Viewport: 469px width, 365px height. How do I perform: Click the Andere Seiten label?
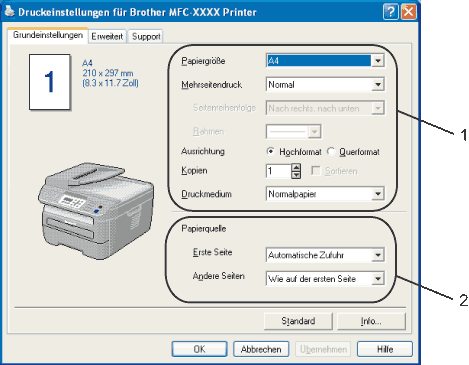(219, 276)
